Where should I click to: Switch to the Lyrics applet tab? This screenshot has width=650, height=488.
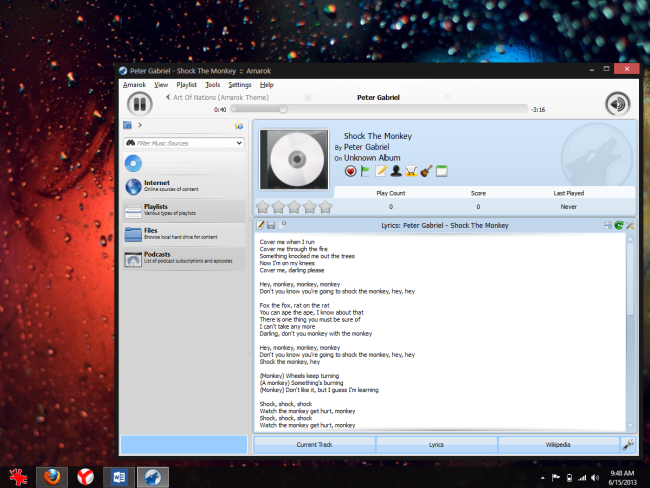coord(436,444)
